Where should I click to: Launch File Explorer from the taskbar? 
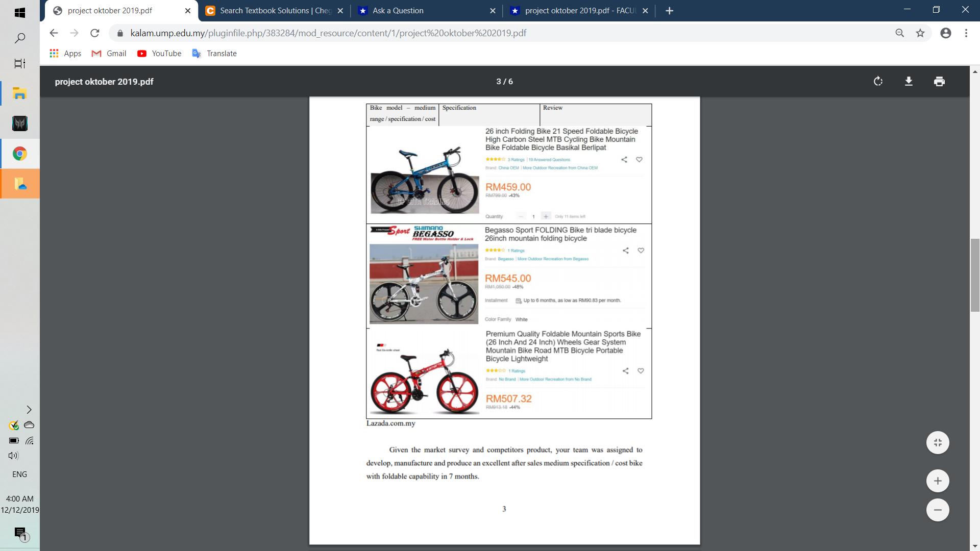point(19,93)
